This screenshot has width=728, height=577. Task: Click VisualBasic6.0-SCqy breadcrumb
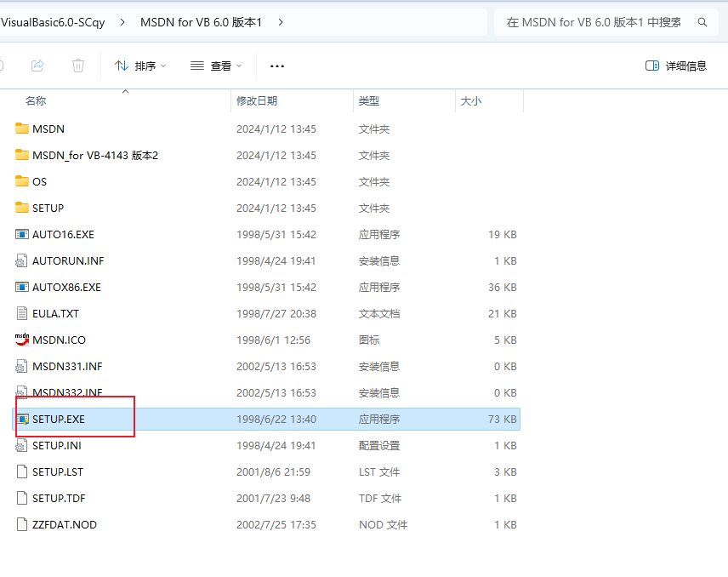(x=53, y=22)
